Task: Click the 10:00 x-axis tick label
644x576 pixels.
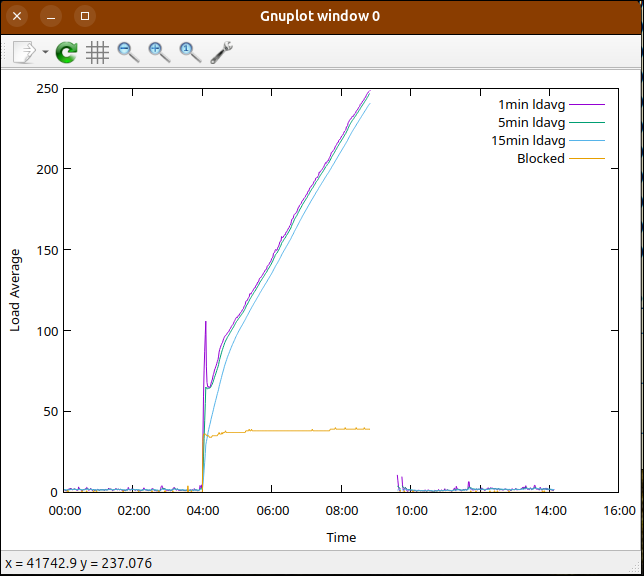Action: (x=411, y=511)
